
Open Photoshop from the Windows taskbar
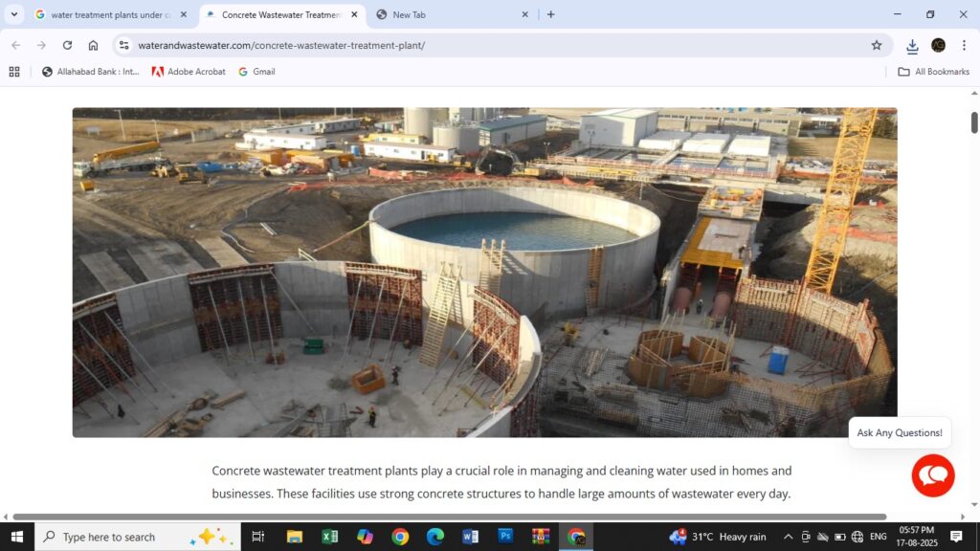pyautogui.click(x=505, y=537)
